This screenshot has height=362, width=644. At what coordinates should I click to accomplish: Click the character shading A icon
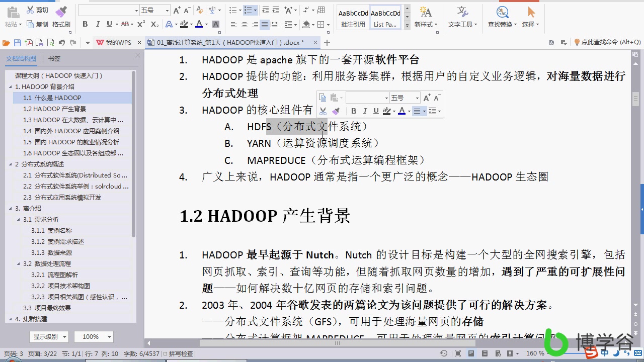(216, 24)
